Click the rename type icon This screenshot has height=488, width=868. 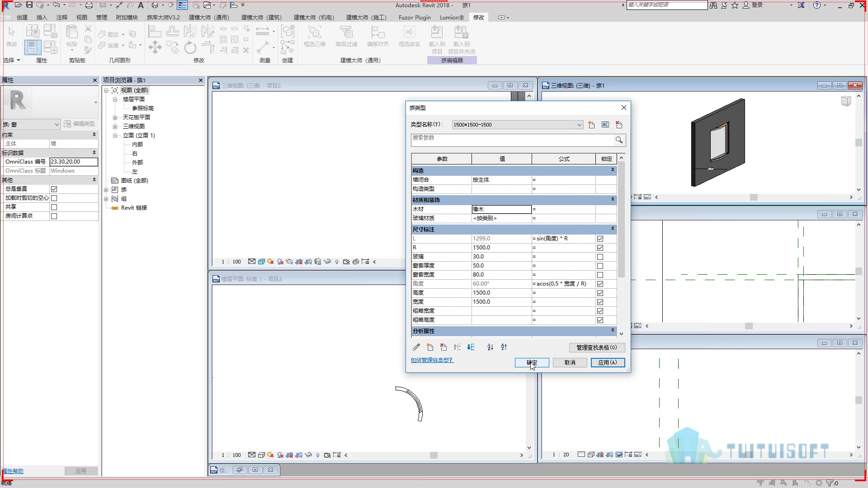(605, 125)
